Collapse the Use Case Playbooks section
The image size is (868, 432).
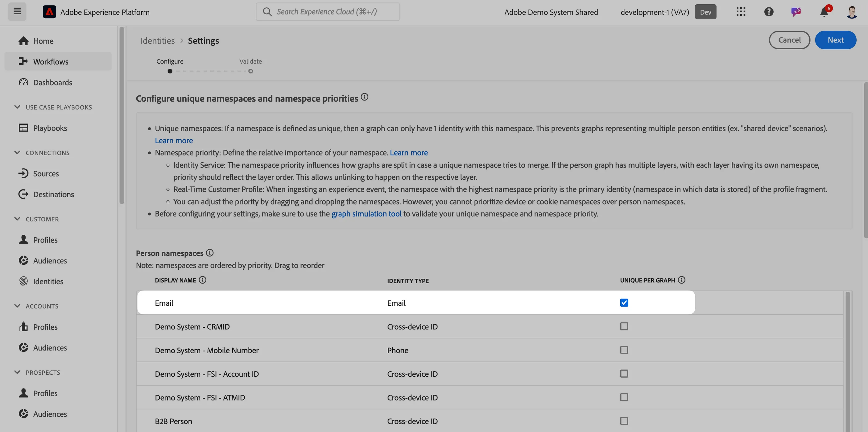point(17,107)
